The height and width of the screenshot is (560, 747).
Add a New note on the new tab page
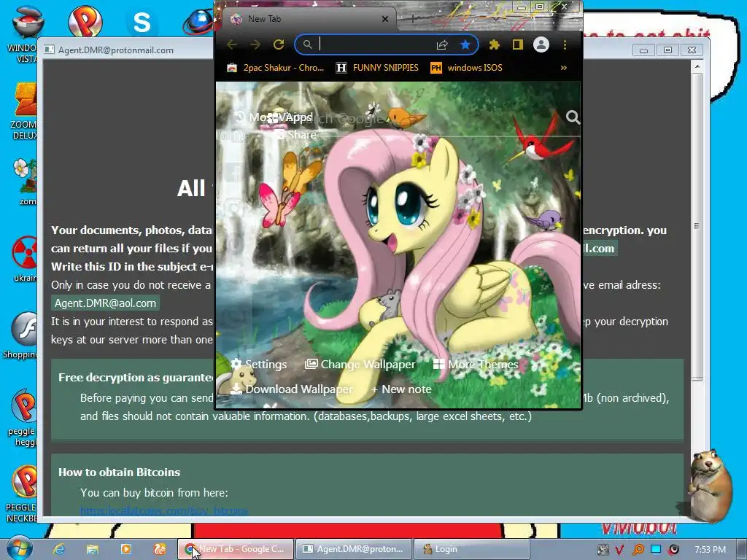tap(400, 389)
